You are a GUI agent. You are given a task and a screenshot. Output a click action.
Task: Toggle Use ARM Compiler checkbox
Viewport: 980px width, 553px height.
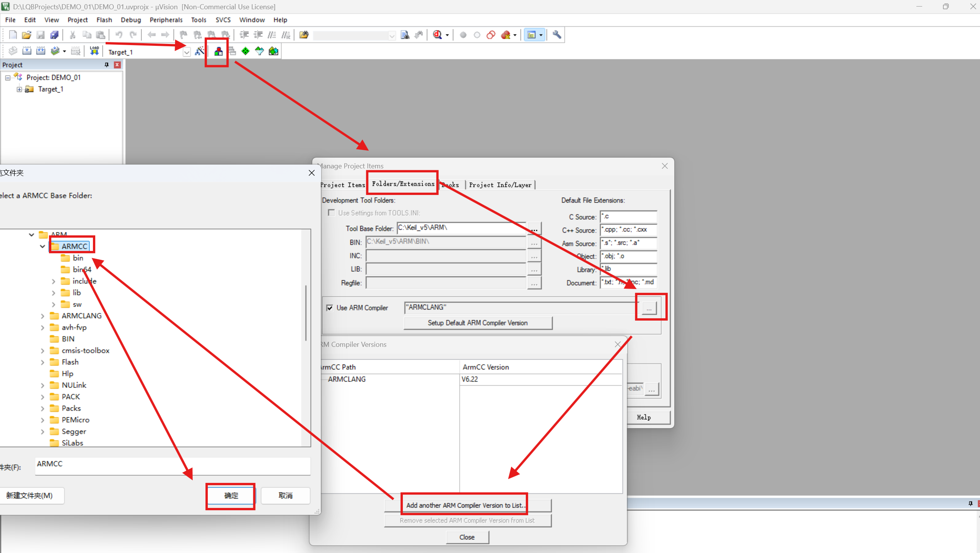click(330, 308)
